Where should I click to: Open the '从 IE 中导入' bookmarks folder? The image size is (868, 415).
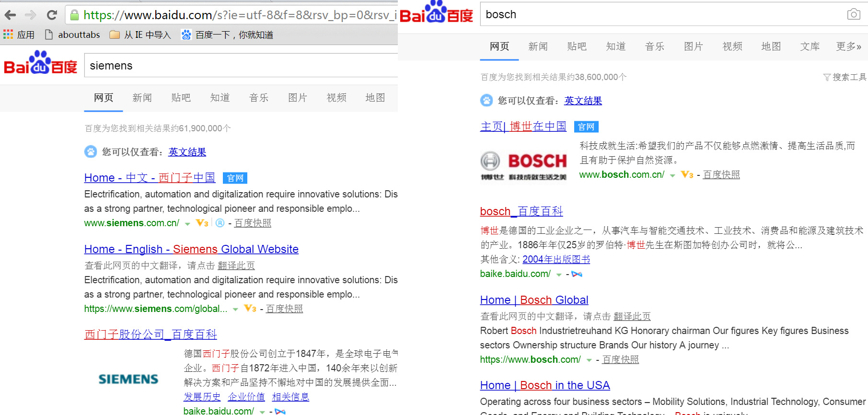[140, 35]
